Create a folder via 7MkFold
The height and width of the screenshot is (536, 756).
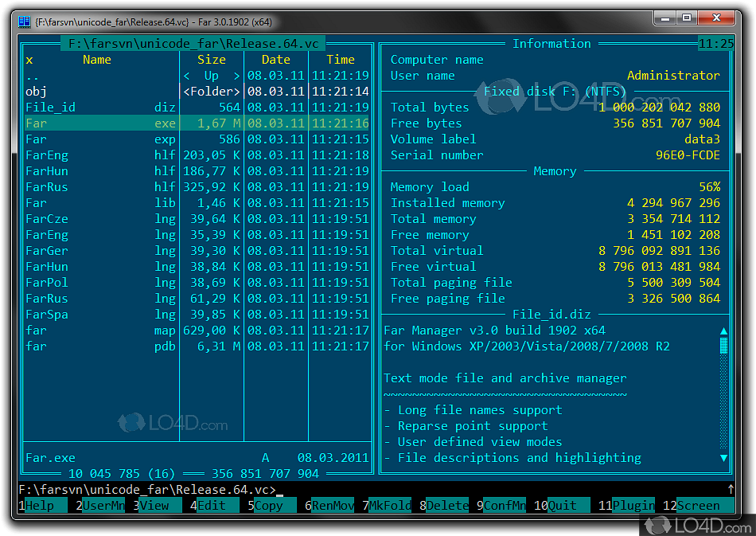click(x=384, y=505)
